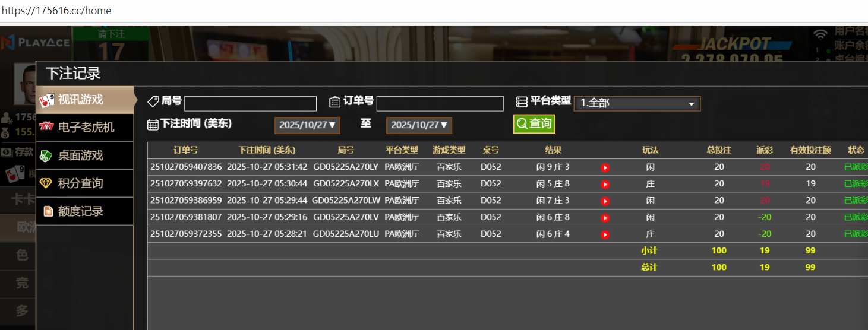Click the green 查询 search button
Image resolution: width=868 pixels, height=330 pixels.
point(534,123)
